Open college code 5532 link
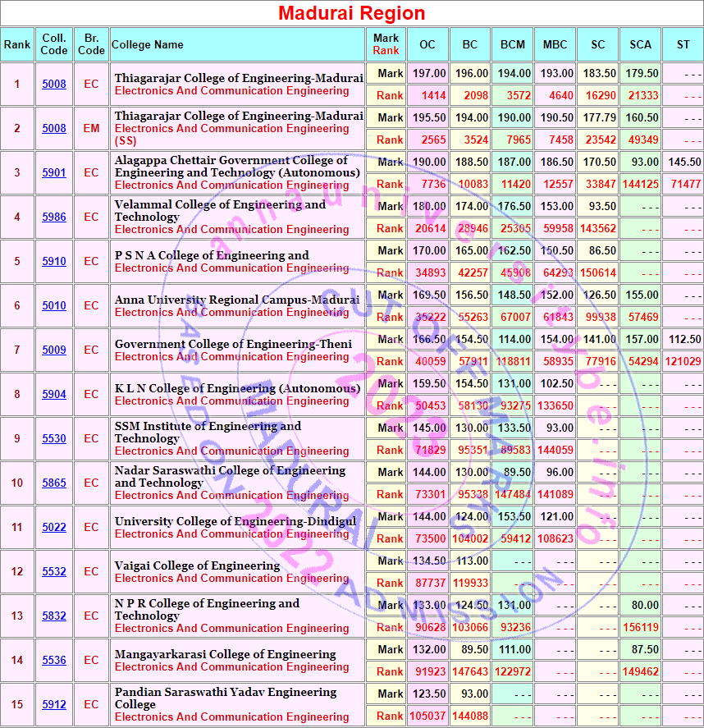The image size is (704, 728). 54,572
